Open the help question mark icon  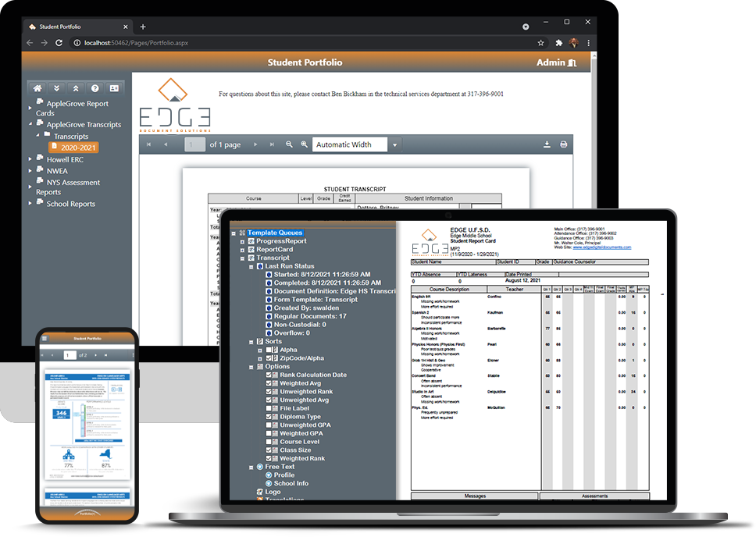pos(95,88)
